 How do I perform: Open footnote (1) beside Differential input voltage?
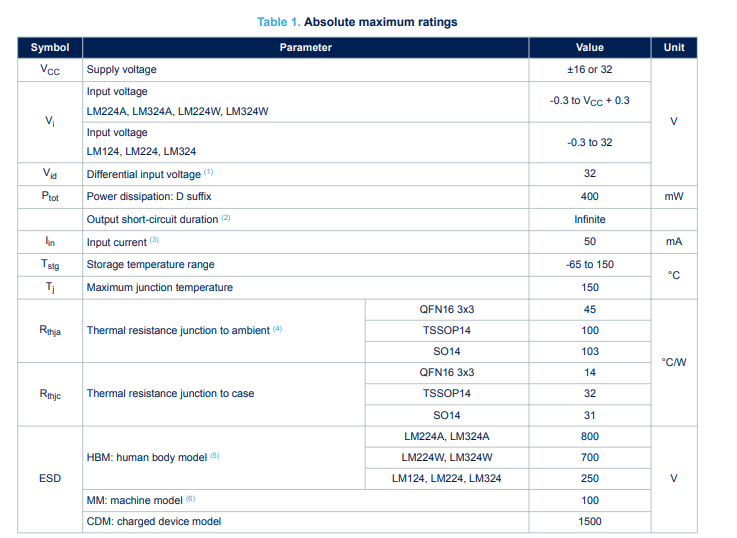(x=209, y=172)
